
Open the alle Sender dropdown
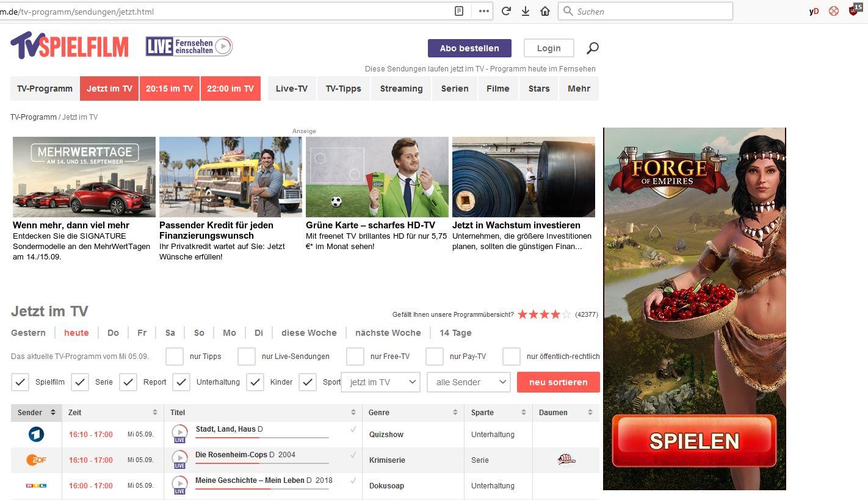pyautogui.click(x=469, y=382)
